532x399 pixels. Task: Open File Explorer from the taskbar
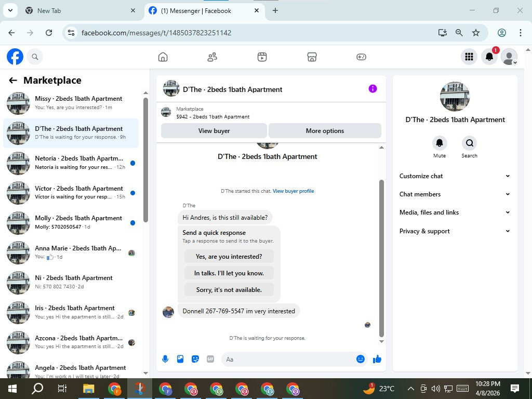[x=88, y=389]
